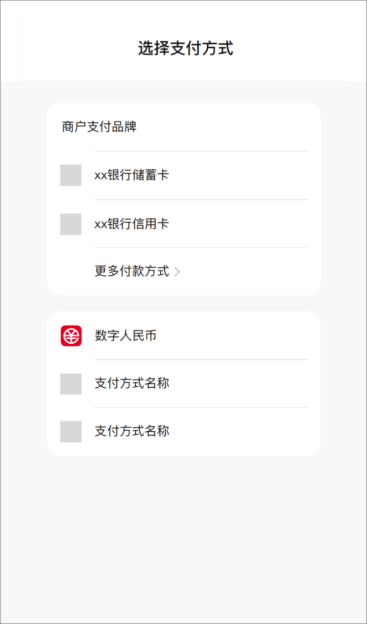This screenshot has width=367, height=624.
Task: Select the upper 支付方式名称 text label
Action: pyautogui.click(x=132, y=384)
